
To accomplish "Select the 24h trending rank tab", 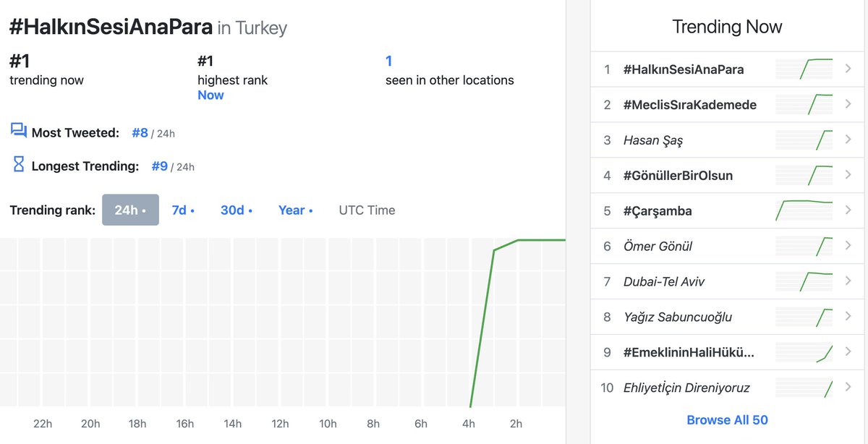I will 130,210.
